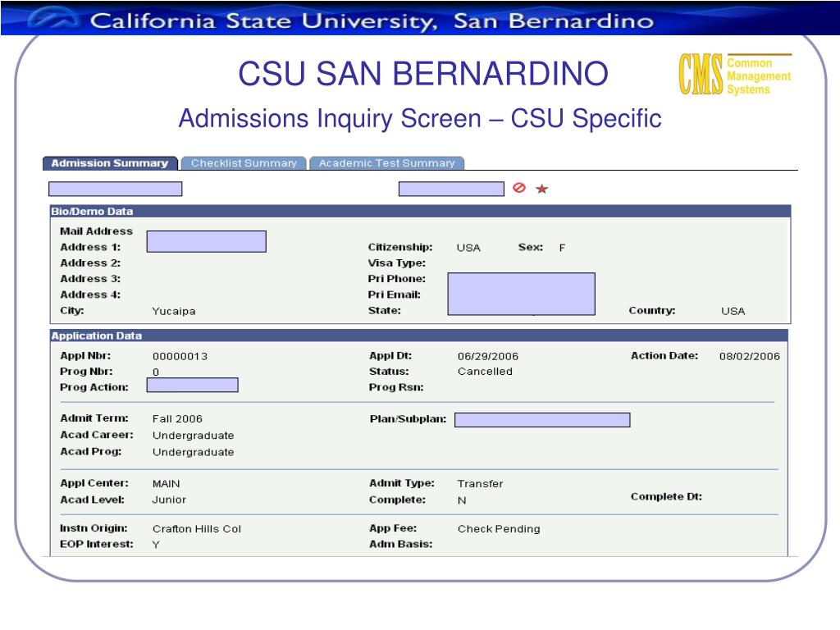
Task: Select the city value Yucaipa
Action: [174, 311]
